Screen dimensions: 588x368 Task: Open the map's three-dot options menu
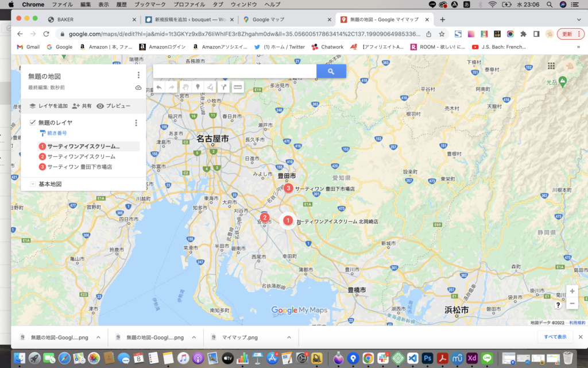coord(138,75)
